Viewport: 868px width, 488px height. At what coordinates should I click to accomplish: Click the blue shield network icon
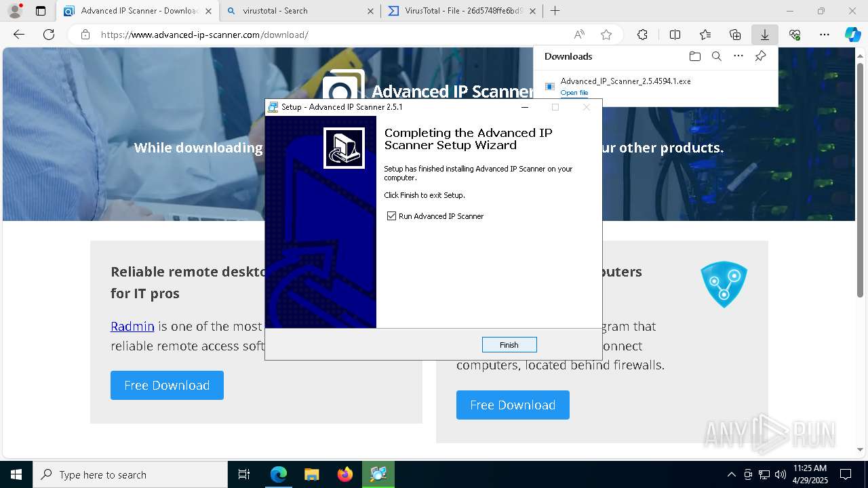coord(724,284)
